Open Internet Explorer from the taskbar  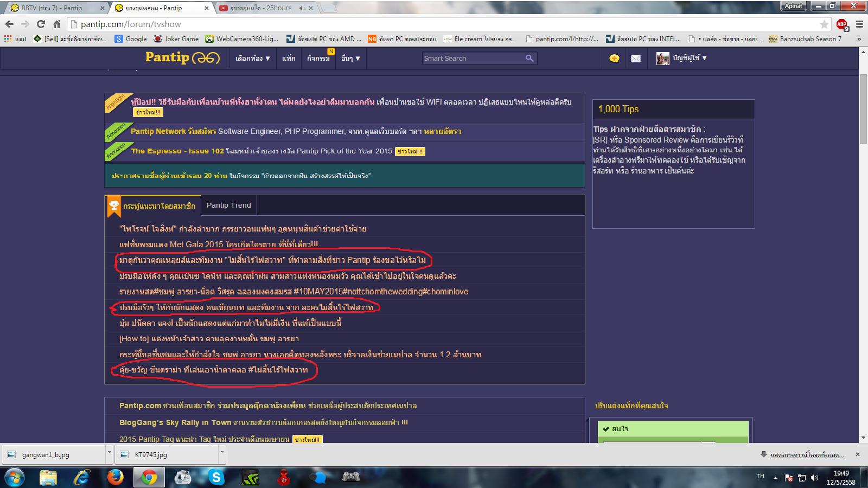tap(81, 478)
